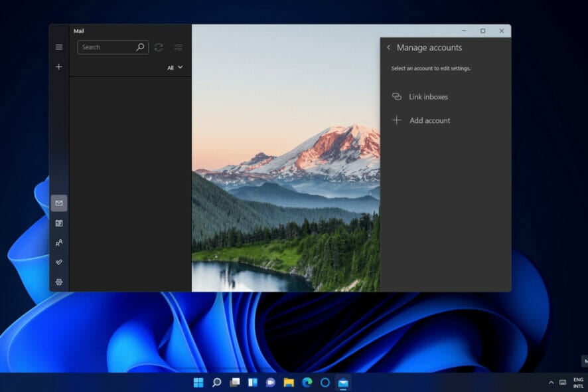Viewport: 588px width, 392px height.
Task: Enter selection mode via the toolbar icon
Action: coord(177,47)
